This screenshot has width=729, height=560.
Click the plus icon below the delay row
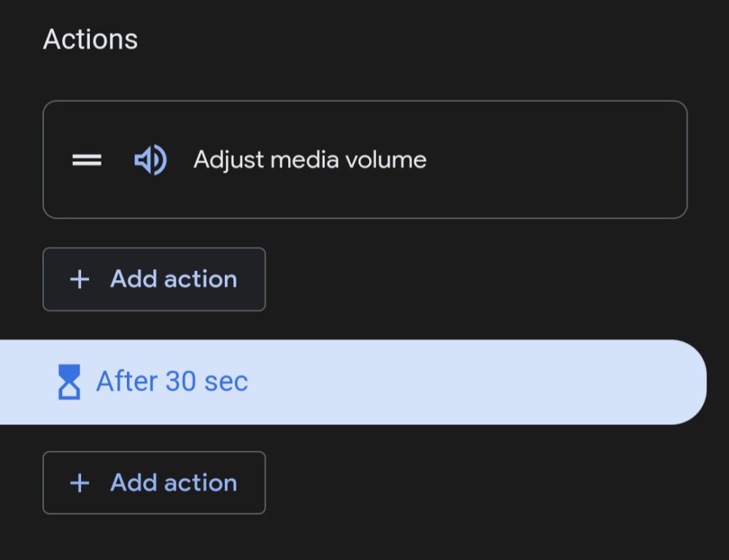click(x=80, y=483)
